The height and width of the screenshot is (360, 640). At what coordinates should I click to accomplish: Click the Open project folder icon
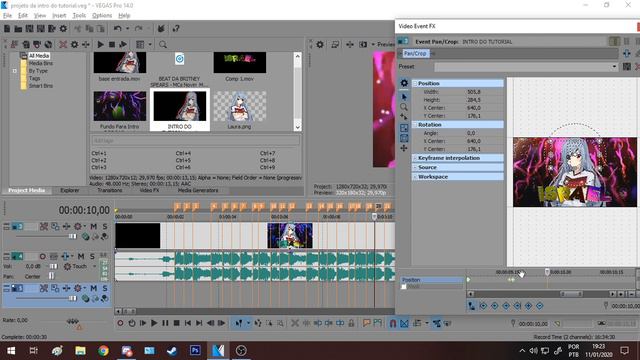tap(18, 29)
